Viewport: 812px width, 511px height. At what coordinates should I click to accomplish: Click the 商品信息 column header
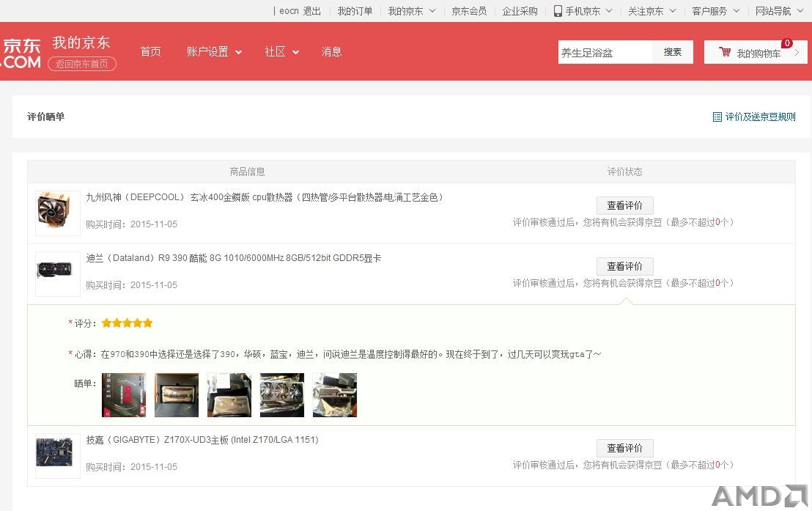(247, 172)
